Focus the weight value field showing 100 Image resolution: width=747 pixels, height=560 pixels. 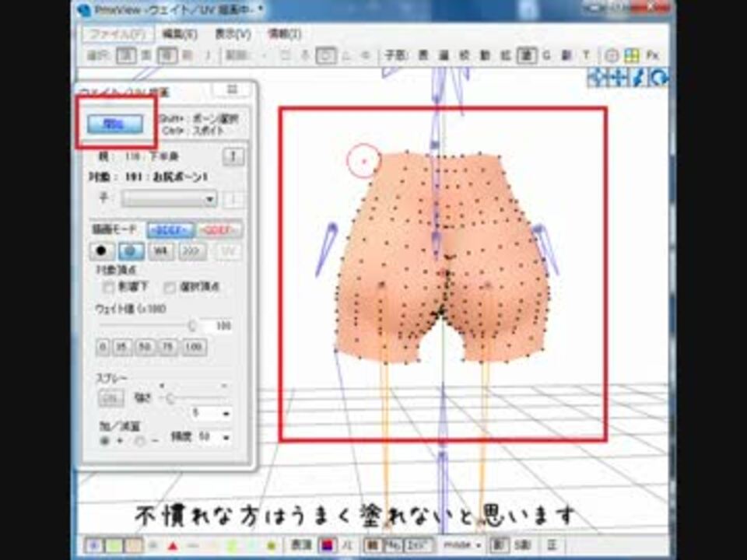pyautogui.click(x=217, y=326)
